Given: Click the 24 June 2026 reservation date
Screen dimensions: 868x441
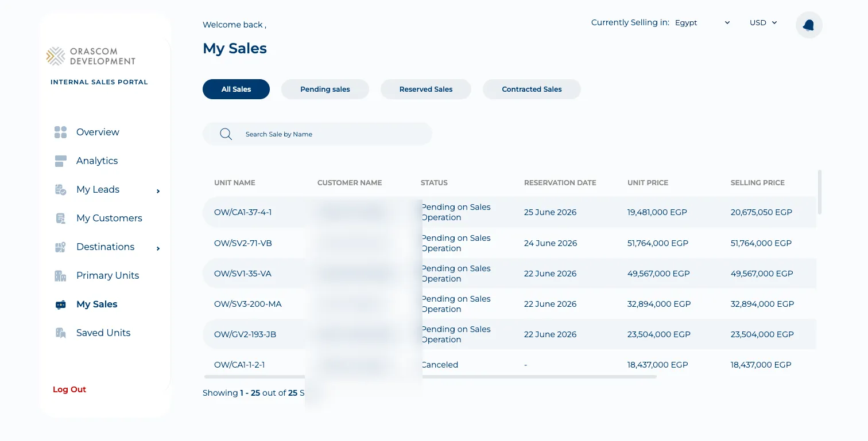Looking at the screenshot, I should (551, 244).
